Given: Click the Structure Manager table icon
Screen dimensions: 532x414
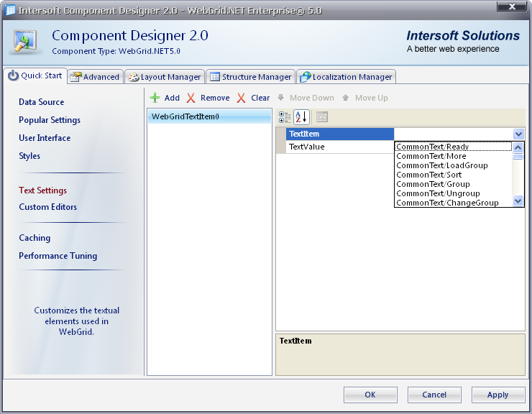Looking at the screenshot, I should pyautogui.click(x=215, y=77).
